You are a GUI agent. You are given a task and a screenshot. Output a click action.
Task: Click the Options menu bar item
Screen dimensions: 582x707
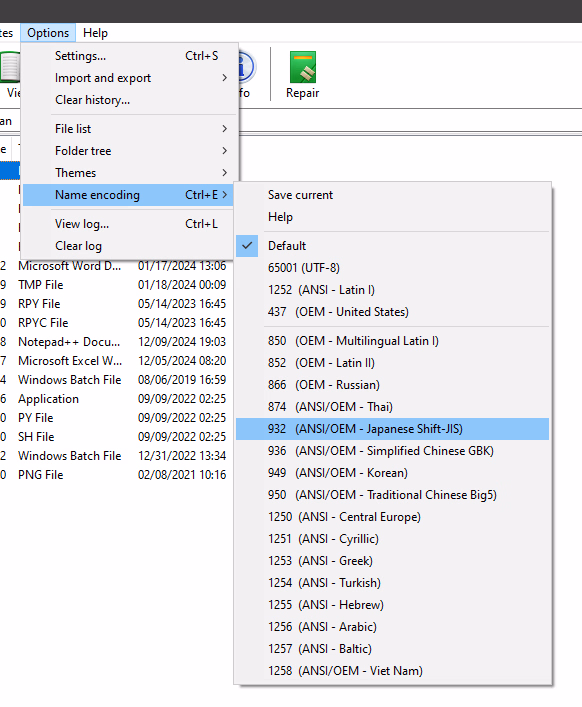48,33
